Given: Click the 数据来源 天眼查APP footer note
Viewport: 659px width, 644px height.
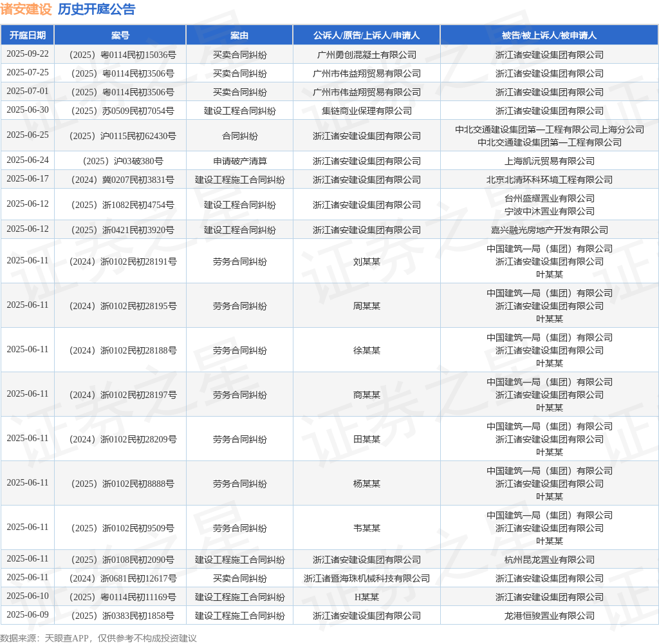Looking at the screenshot, I should (x=98, y=638).
